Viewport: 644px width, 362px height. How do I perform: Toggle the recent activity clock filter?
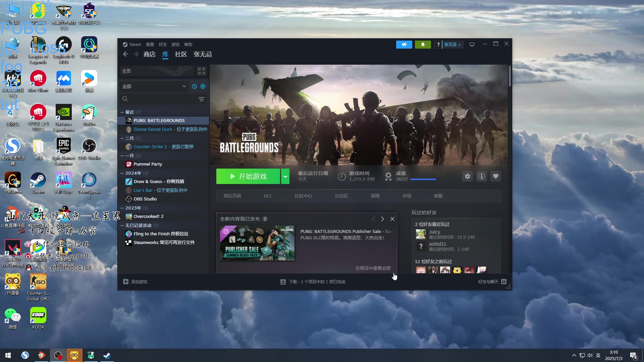[194, 86]
